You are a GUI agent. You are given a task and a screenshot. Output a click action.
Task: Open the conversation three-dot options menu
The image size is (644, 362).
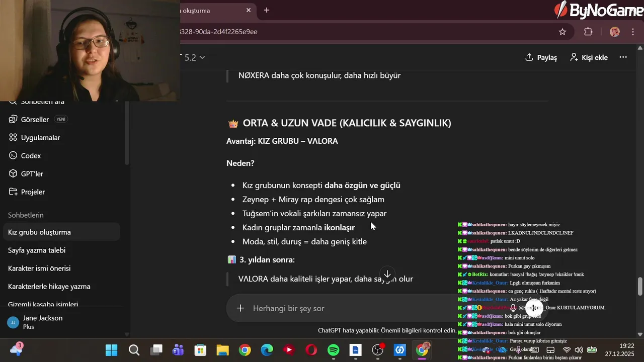pyautogui.click(x=623, y=57)
